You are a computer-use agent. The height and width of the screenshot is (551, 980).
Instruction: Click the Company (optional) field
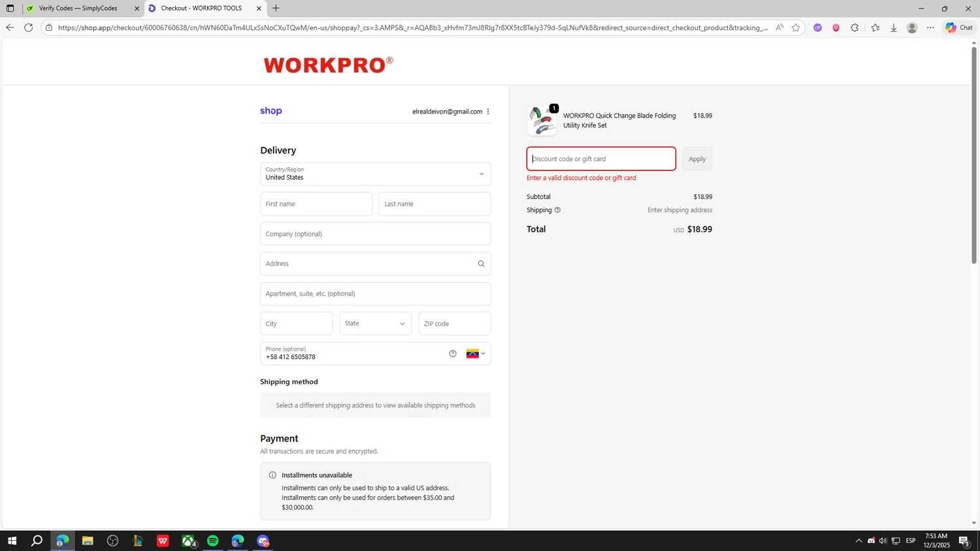[x=375, y=234]
